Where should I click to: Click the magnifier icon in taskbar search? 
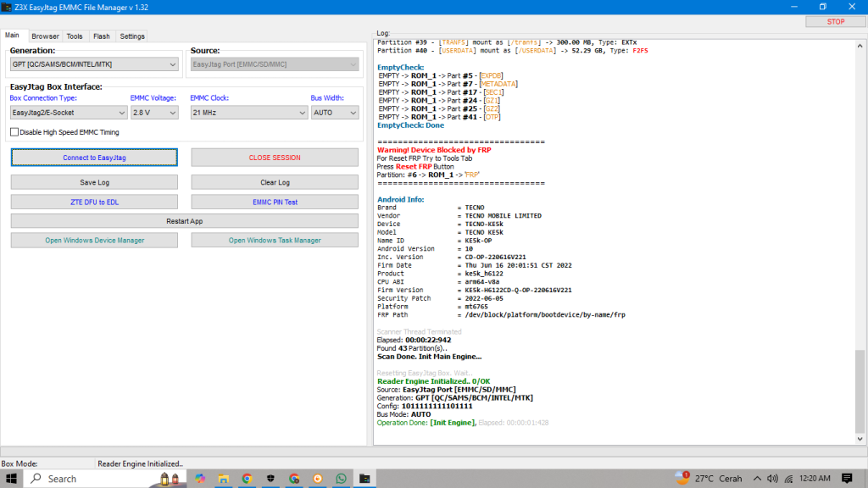point(36,479)
